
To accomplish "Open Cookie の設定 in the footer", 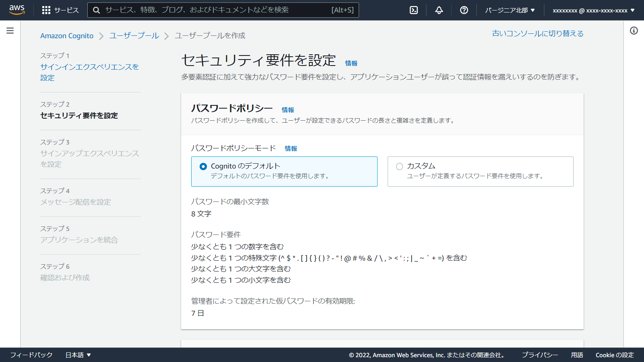I will 615,355.
